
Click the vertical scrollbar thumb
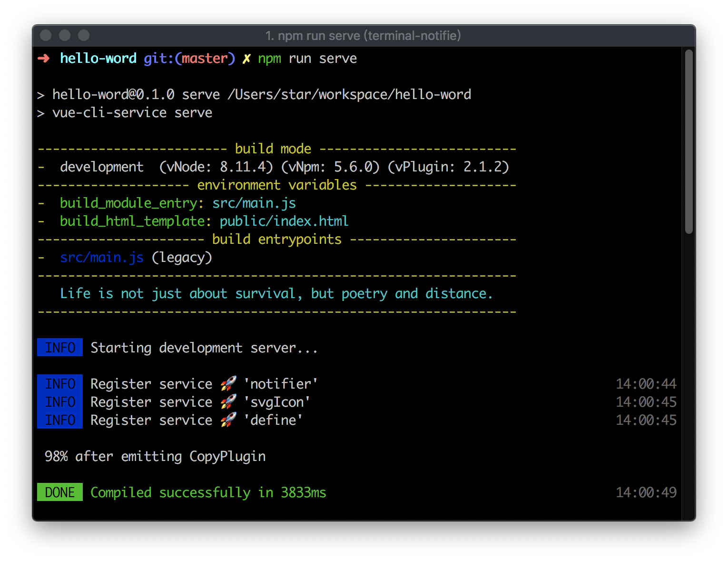pos(689,141)
